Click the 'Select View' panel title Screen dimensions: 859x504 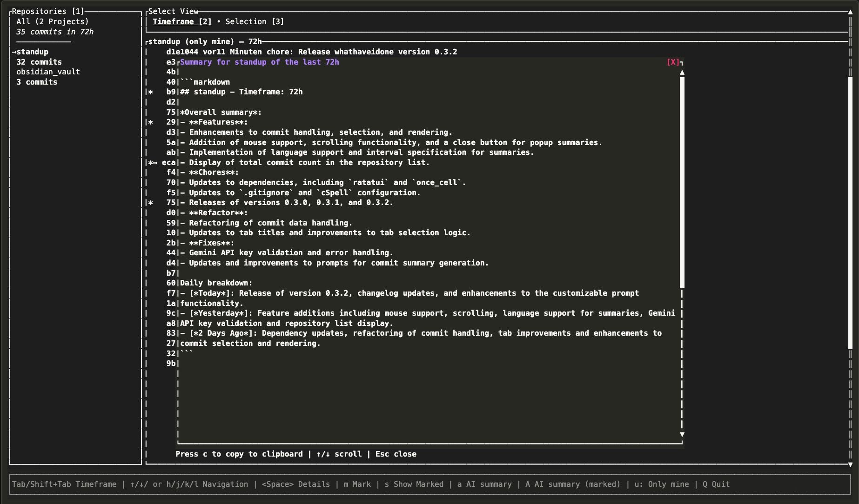173,11
